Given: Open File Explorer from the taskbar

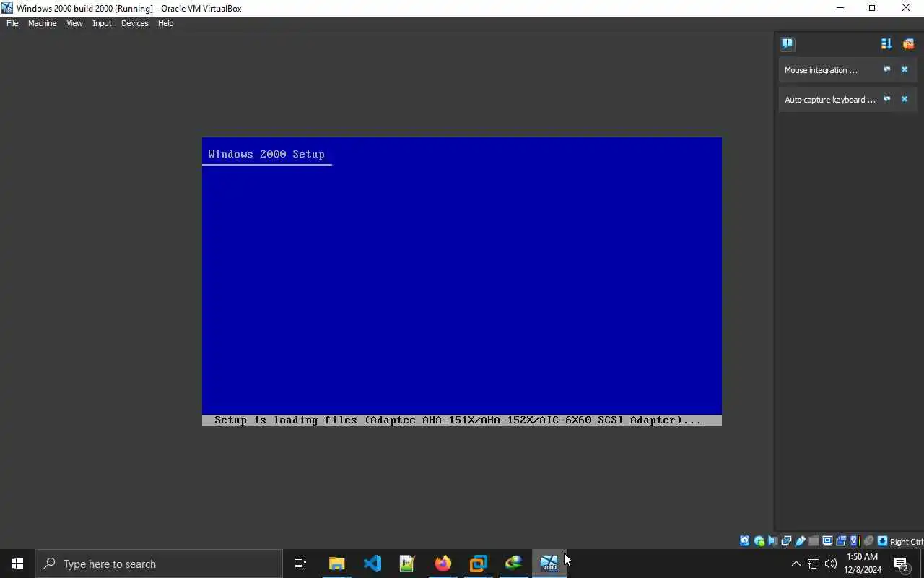Looking at the screenshot, I should pos(336,564).
